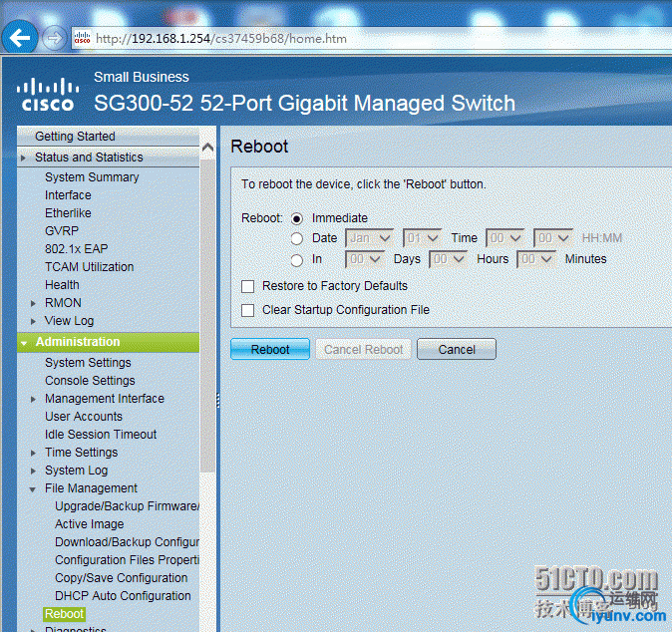
Task: Open System Summary page
Action: [92, 177]
